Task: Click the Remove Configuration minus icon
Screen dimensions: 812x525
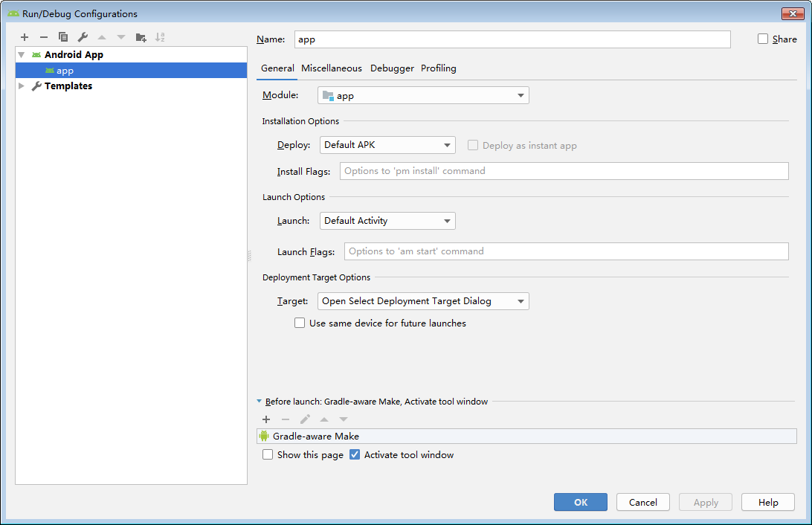Action: coord(44,37)
